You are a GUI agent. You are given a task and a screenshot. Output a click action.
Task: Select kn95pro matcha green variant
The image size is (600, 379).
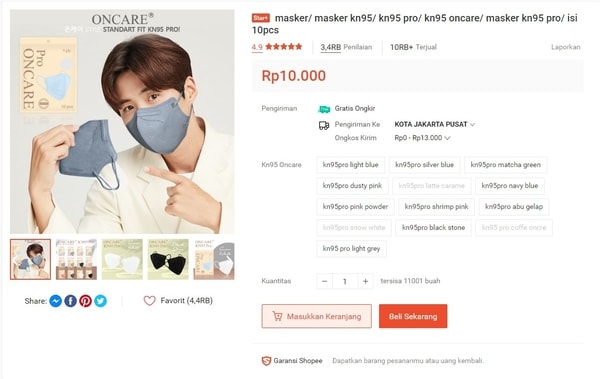point(505,165)
